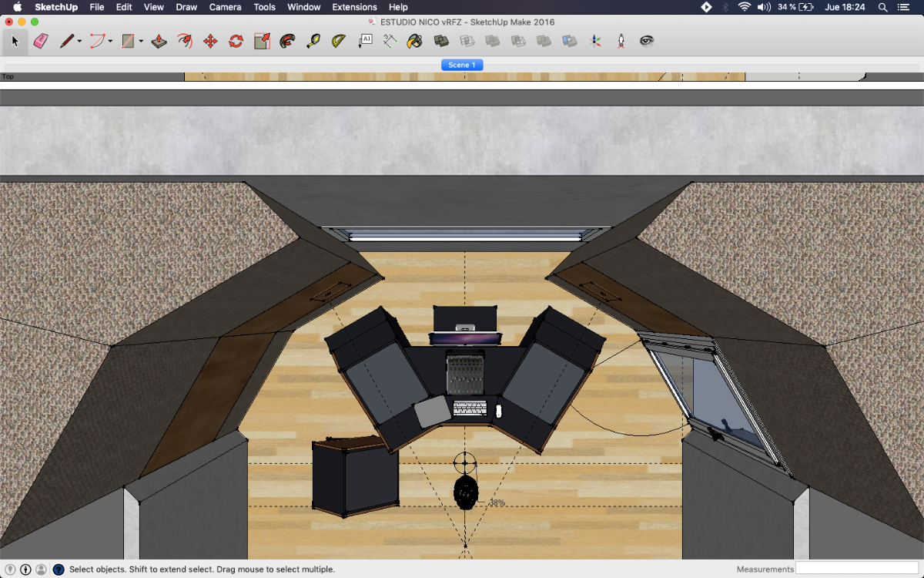
Task: Select the Eraser tool
Action: 42,41
